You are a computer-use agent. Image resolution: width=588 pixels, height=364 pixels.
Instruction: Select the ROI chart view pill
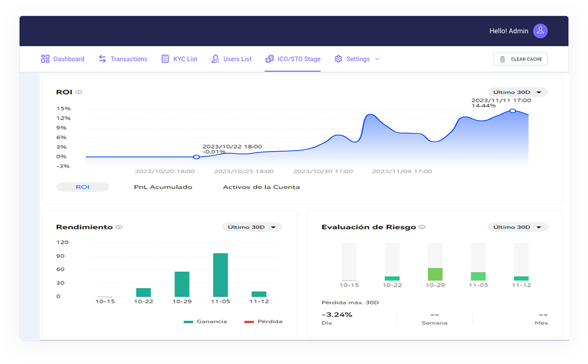tap(83, 187)
